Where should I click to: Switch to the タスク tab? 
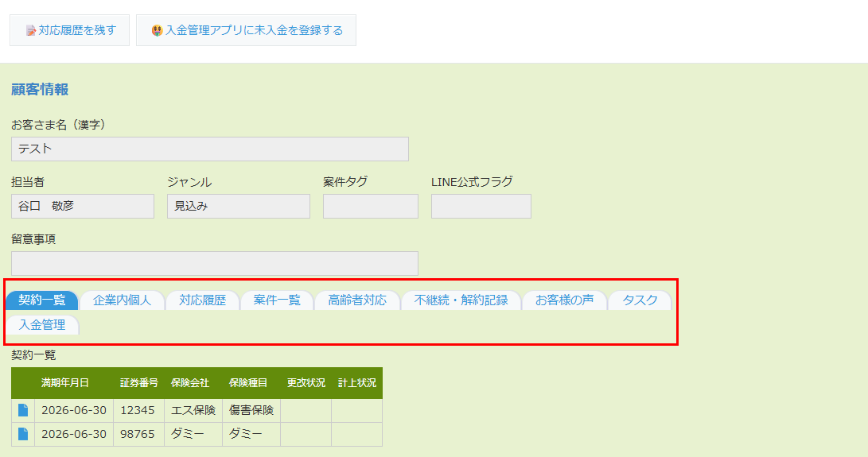640,300
